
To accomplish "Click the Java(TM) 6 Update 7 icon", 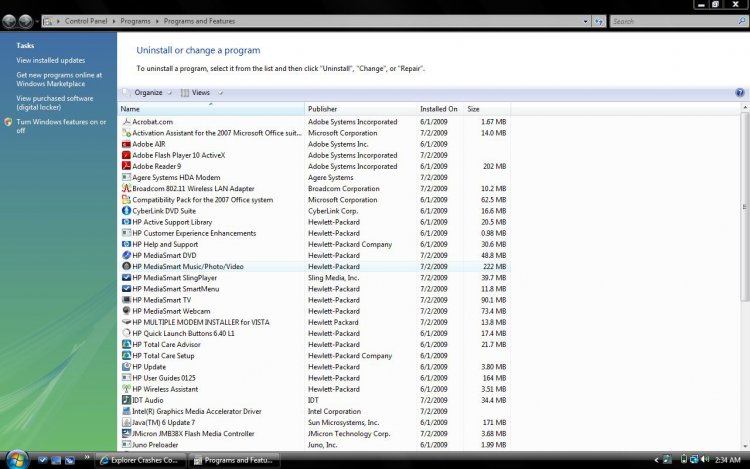I will coord(126,422).
